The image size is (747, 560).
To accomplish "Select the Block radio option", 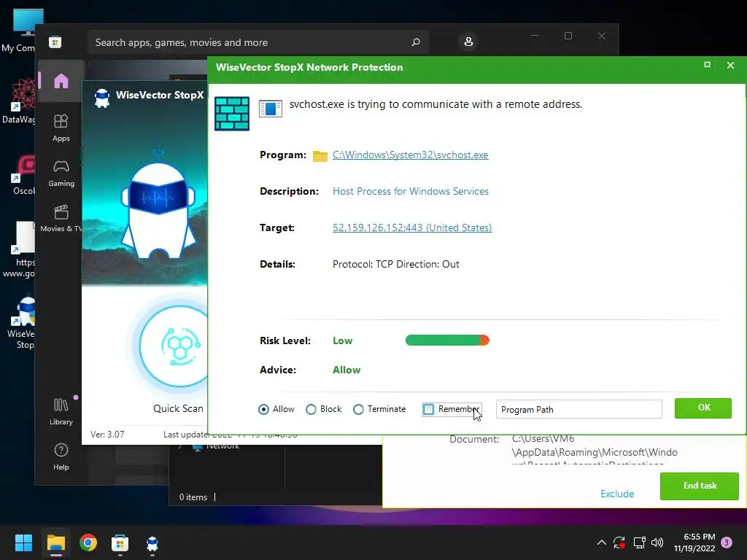I will [x=311, y=410].
